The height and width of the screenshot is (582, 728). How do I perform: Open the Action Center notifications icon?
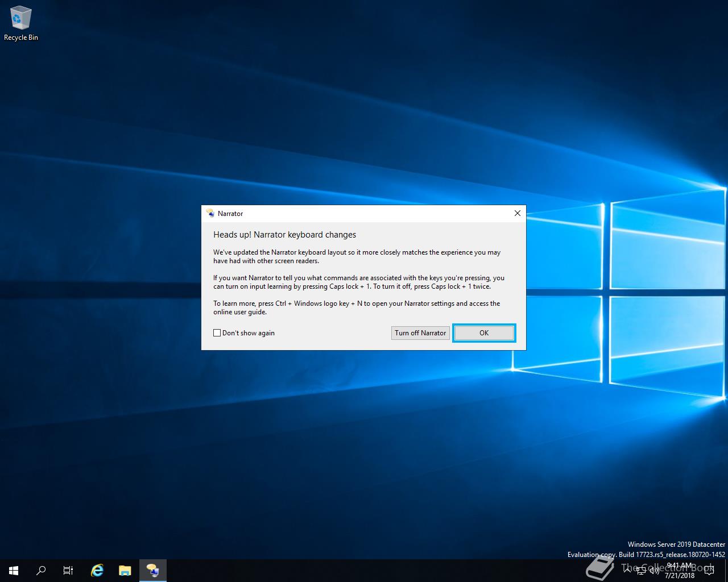tap(709, 570)
